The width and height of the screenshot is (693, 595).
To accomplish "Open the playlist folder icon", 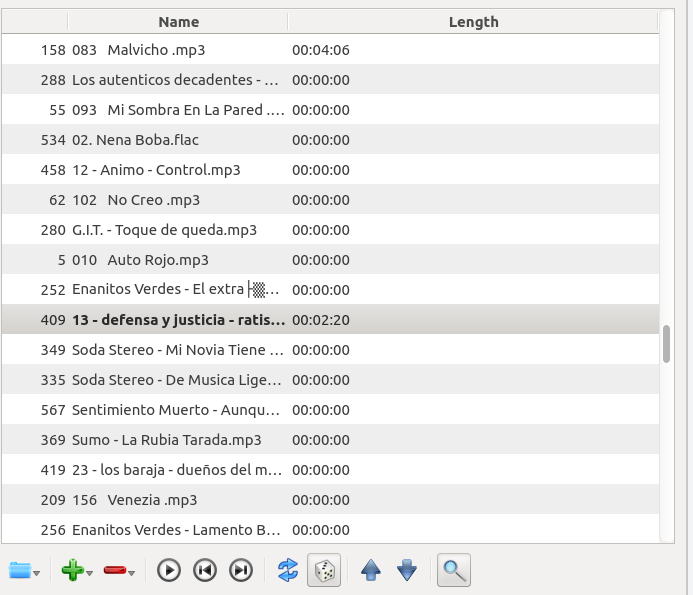I will 20,571.
